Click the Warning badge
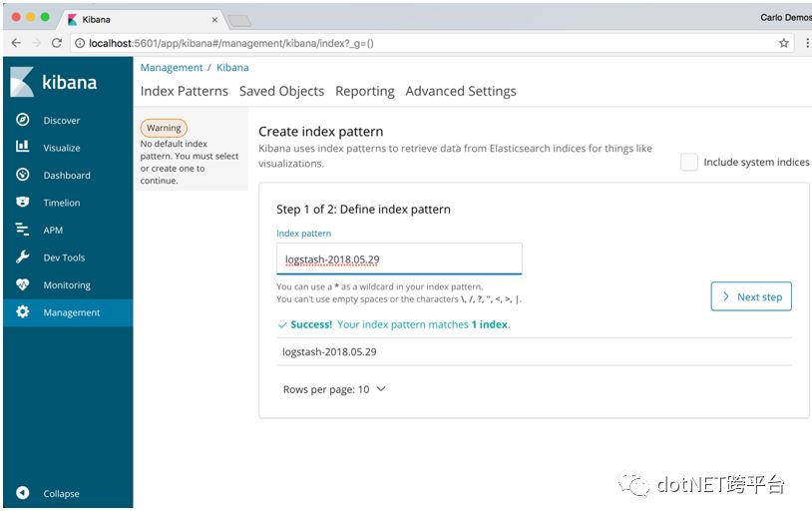Viewport: 812px width, 520px height. click(x=164, y=128)
